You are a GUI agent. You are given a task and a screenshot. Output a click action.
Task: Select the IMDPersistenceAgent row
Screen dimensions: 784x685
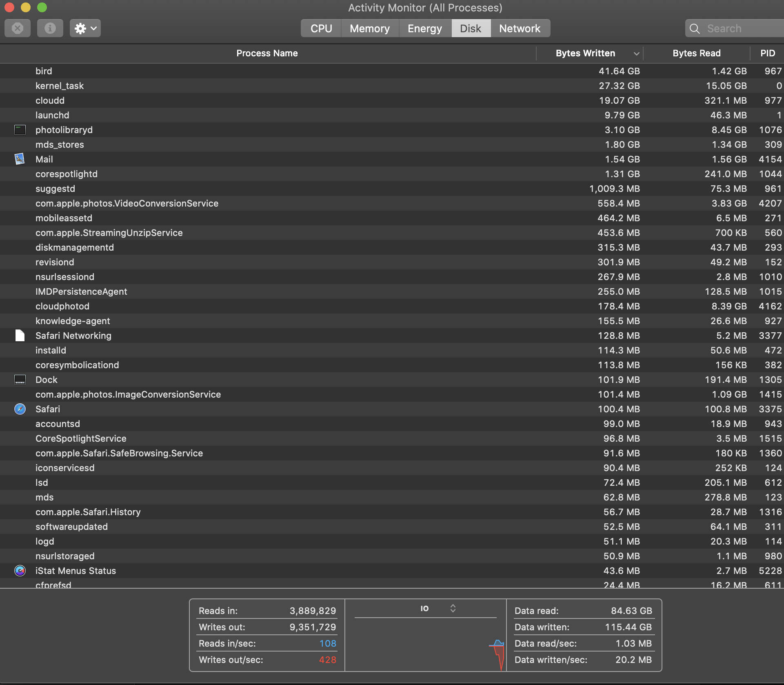392,291
